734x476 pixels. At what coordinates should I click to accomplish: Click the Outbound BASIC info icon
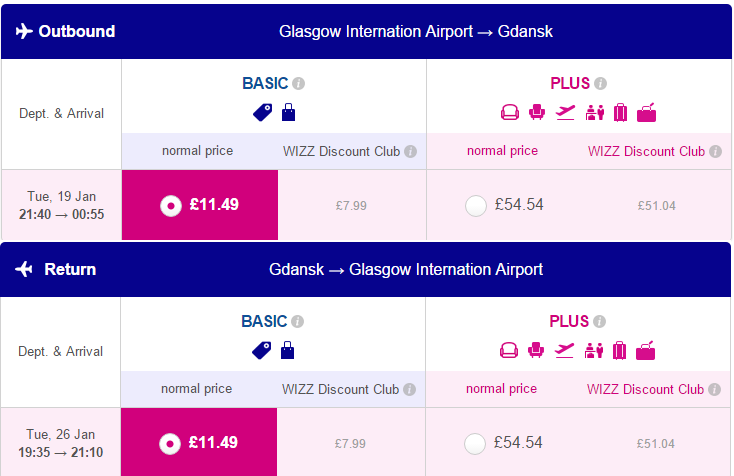point(299,83)
